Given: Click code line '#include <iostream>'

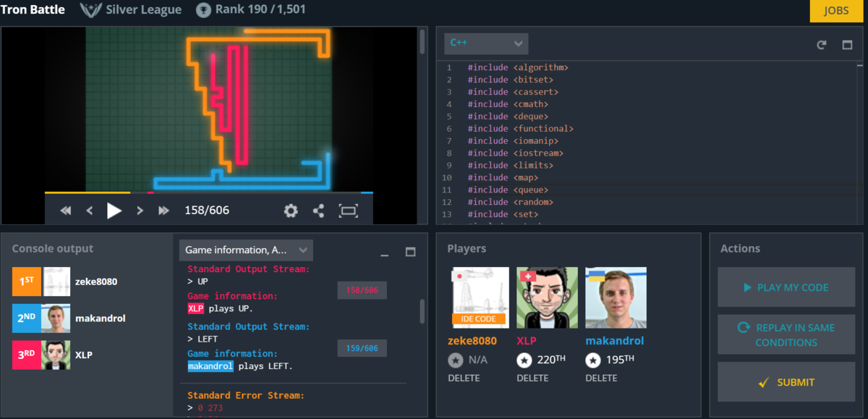Looking at the screenshot, I should click(x=515, y=153).
